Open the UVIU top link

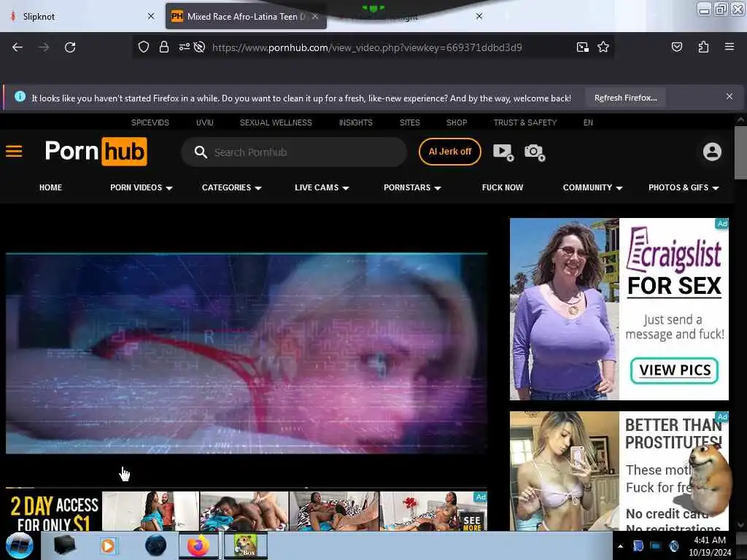coord(205,122)
